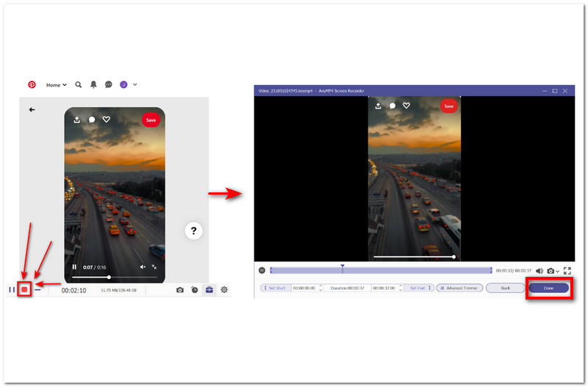The height and width of the screenshot is (387, 588).
Task: Pause the Pinterest video playback
Action: [x=74, y=267]
